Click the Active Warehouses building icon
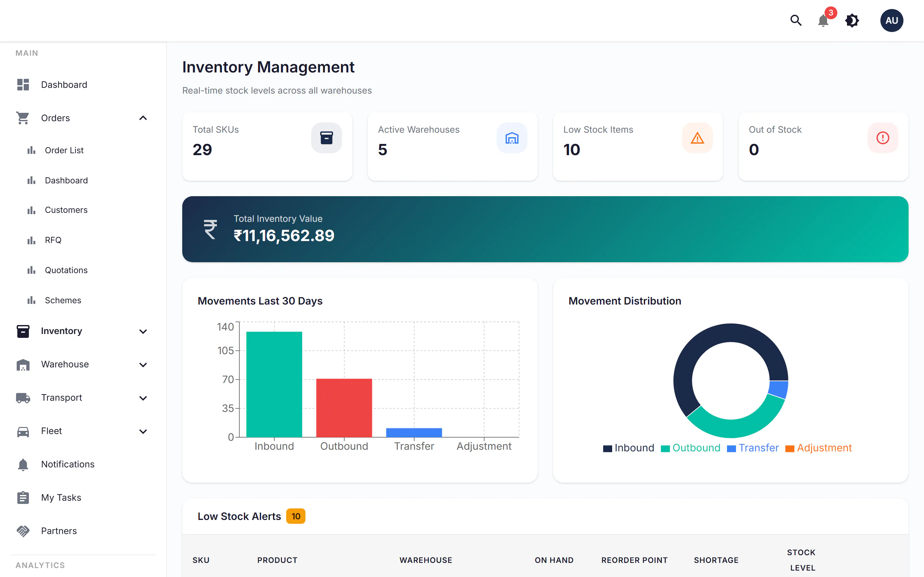 (512, 138)
